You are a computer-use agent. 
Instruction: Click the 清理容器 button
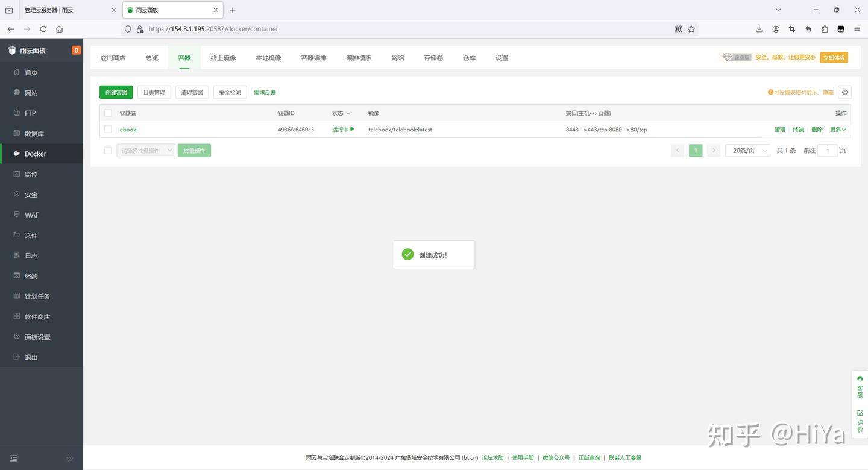[x=192, y=92]
